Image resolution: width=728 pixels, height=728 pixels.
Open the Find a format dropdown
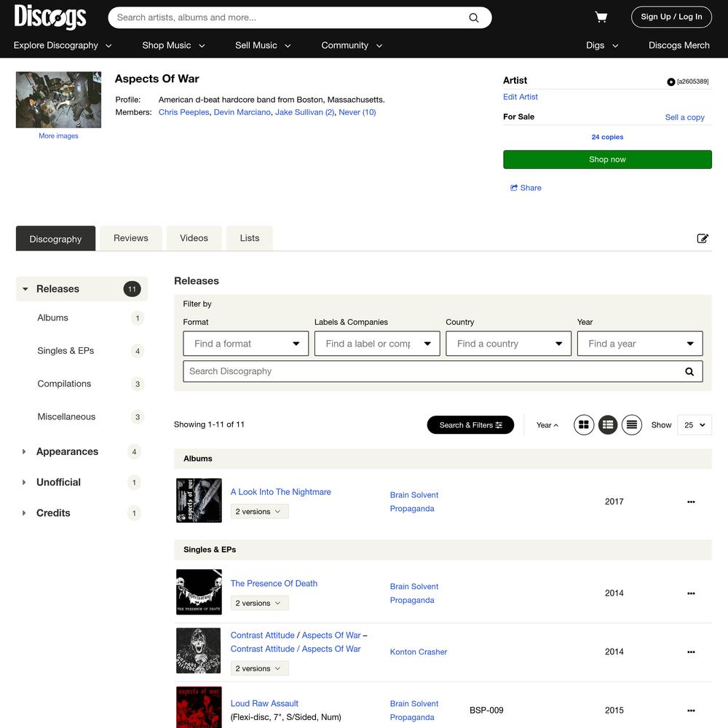click(x=246, y=344)
